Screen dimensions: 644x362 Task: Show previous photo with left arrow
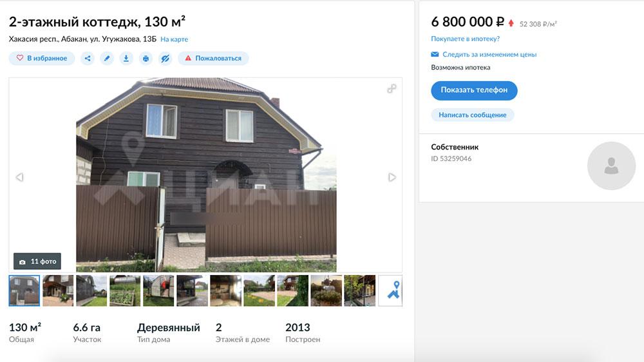coord(19,177)
